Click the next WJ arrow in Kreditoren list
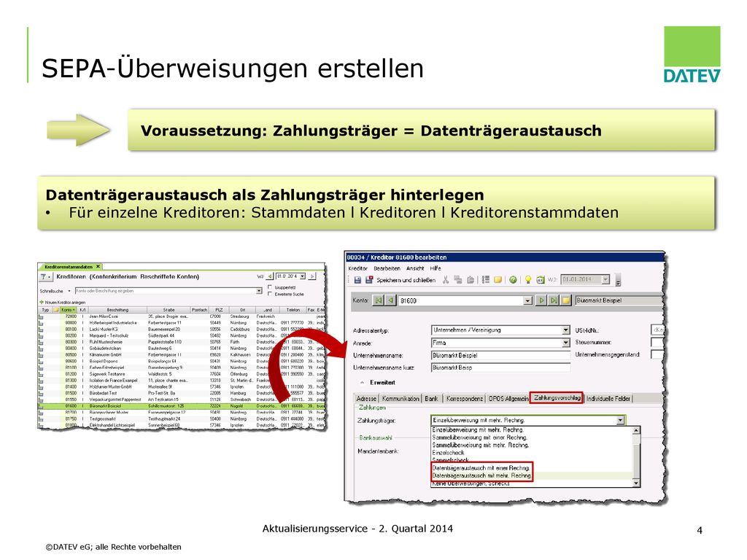 point(312,276)
